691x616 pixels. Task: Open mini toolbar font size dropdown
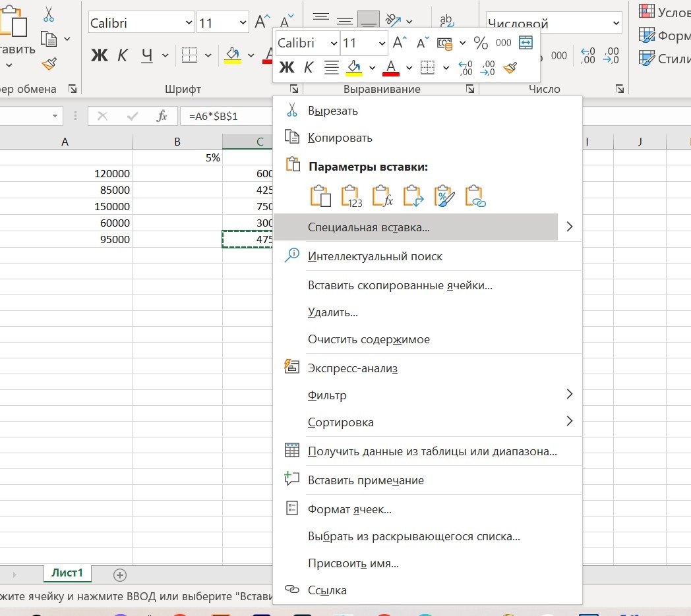pyautogui.click(x=382, y=43)
